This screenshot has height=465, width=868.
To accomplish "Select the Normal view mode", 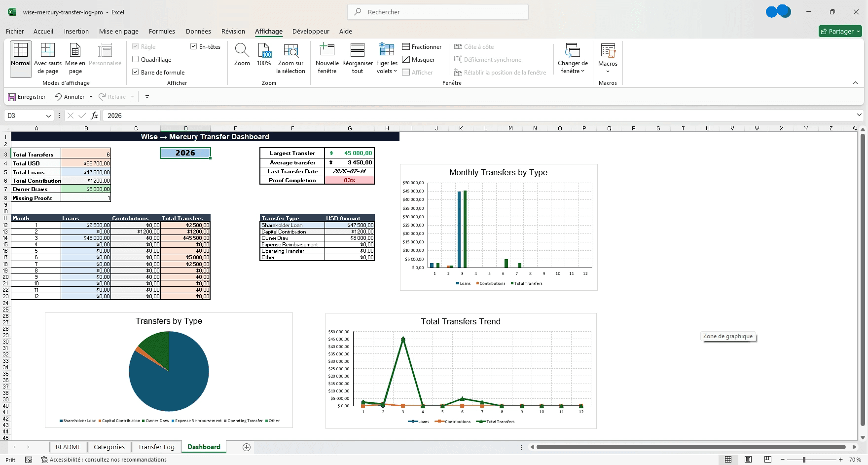I will pyautogui.click(x=21, y=59).
